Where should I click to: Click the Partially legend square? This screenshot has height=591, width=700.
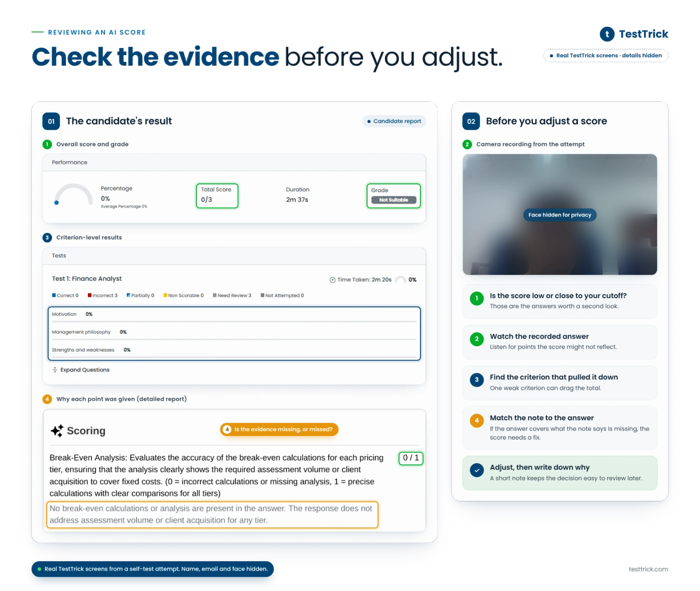[x=128, y=295]
